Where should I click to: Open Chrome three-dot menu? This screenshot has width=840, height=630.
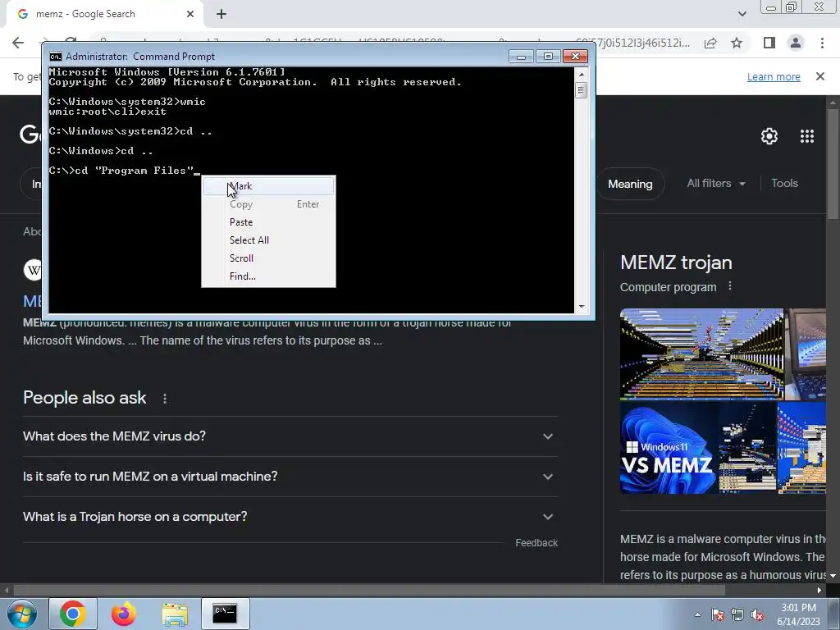[822, 43]
